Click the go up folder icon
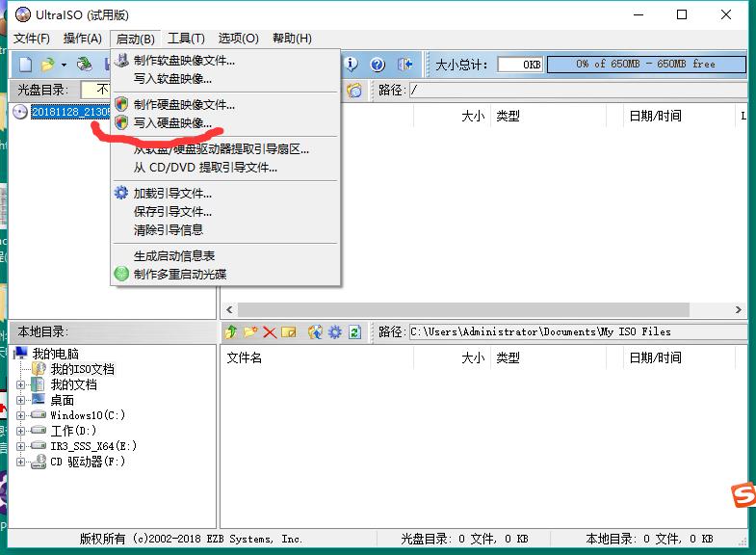 (231, 331)
